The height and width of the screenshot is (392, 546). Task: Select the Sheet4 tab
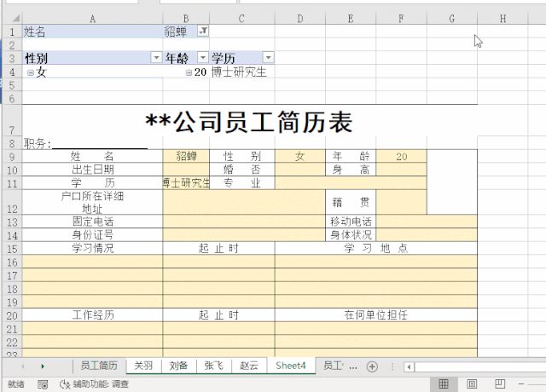(x=291, y=366)
